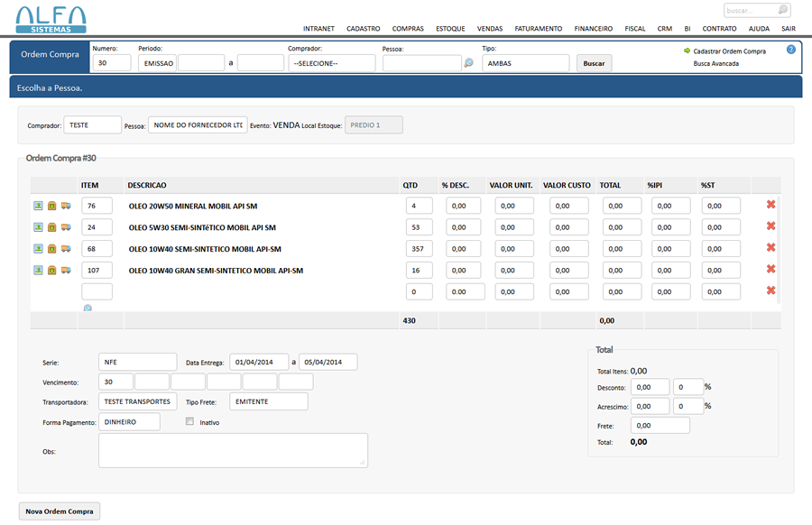Click the Frete value field in Total
This screenshot has height=525, width=812.
tap(660, 425)
